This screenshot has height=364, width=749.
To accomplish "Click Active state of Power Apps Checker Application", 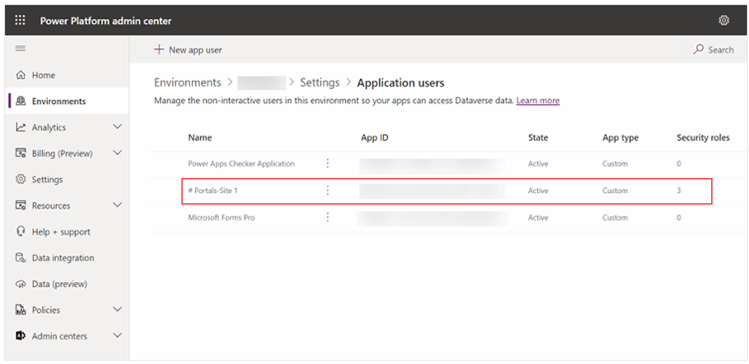I will 538,163.
